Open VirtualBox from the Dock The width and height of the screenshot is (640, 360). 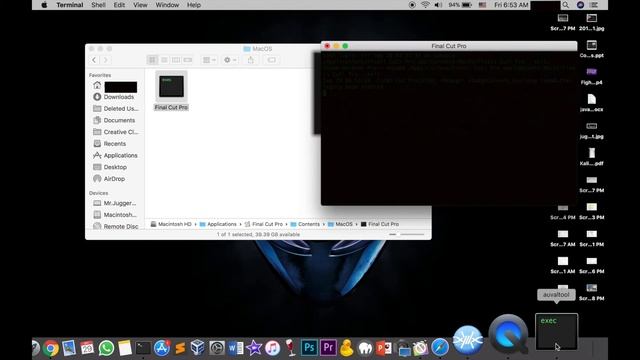(198, 348)
